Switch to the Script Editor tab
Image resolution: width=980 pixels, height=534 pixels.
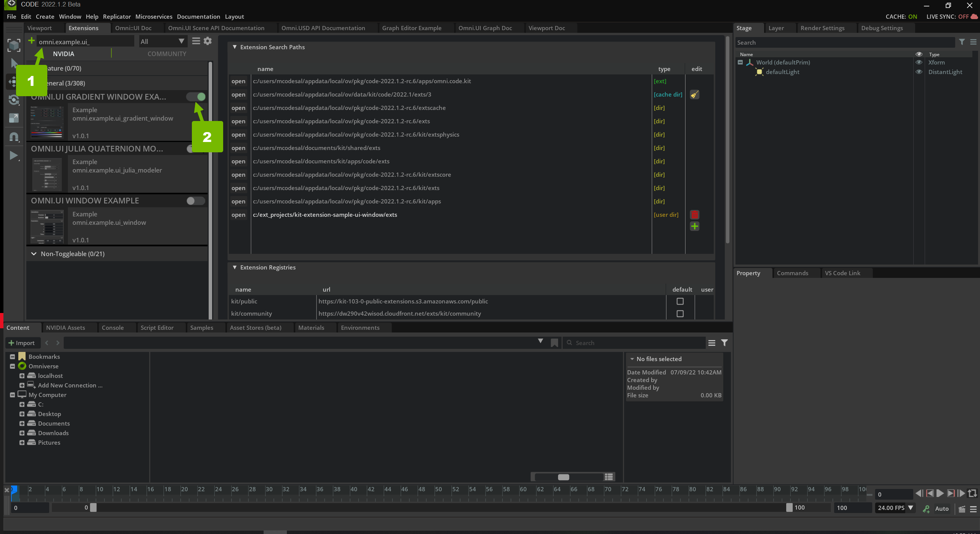[157, 327]
